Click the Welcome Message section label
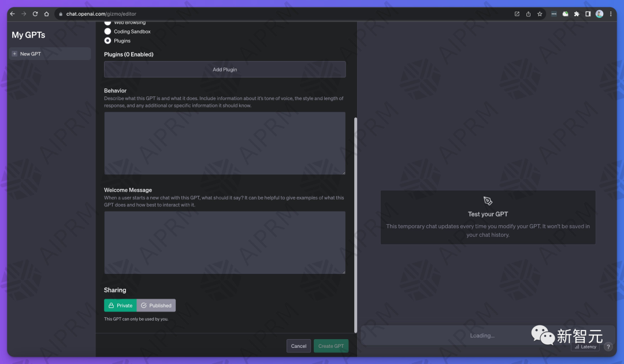 pos(128,190)
